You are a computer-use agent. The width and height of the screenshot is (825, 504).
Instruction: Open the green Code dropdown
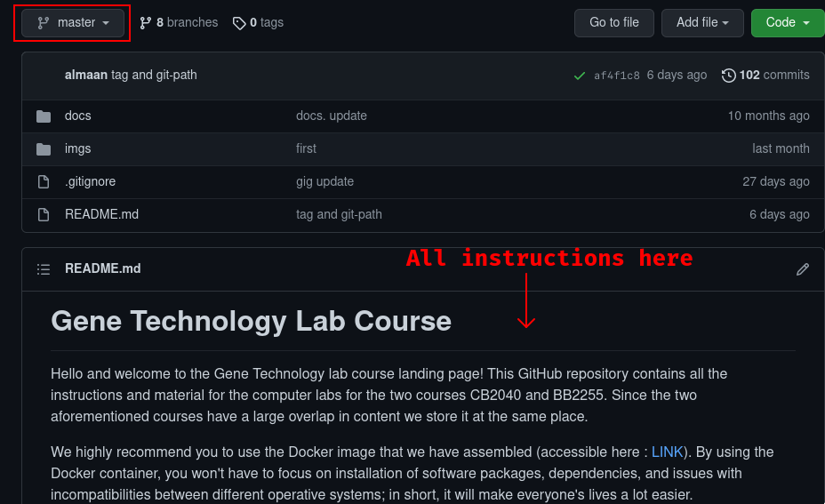pyautogui.click(x=787, y=23)
